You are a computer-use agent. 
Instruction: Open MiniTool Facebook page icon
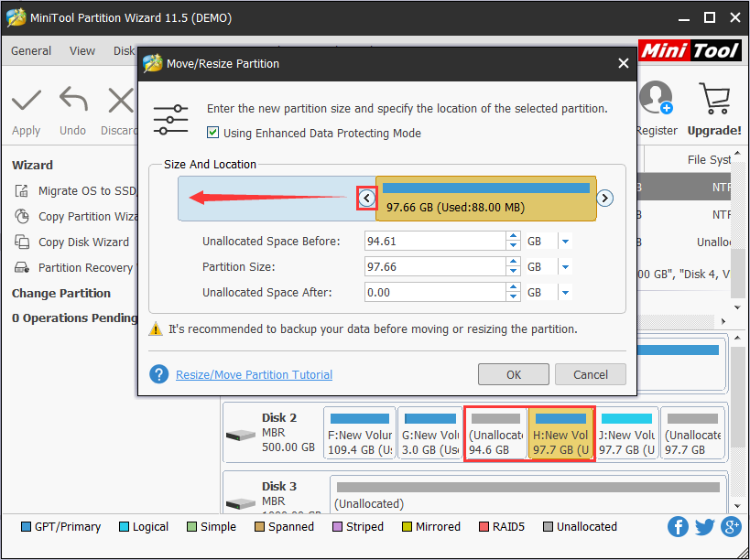point(678,526)
